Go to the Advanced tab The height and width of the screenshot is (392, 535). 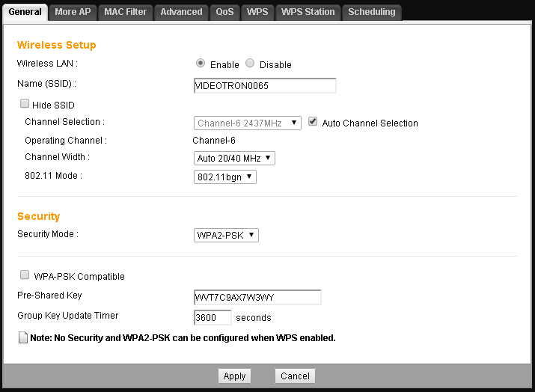tap(181, 12)
